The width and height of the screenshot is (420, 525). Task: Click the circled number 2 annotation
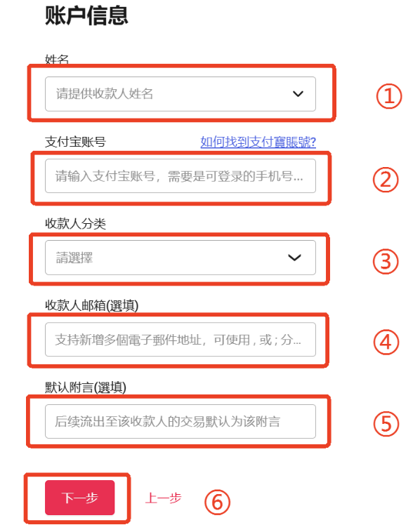[x=386, y=180]
